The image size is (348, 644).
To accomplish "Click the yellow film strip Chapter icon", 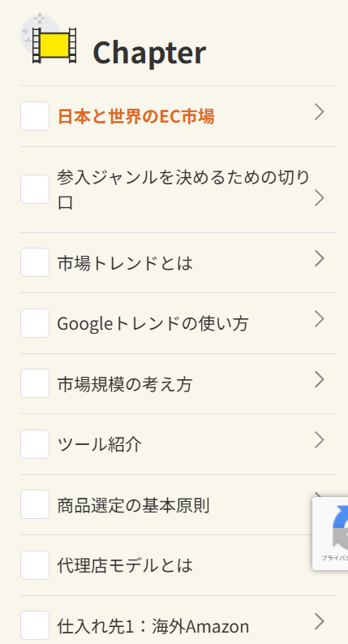I will pyautogui.click(x=54, y=45).
